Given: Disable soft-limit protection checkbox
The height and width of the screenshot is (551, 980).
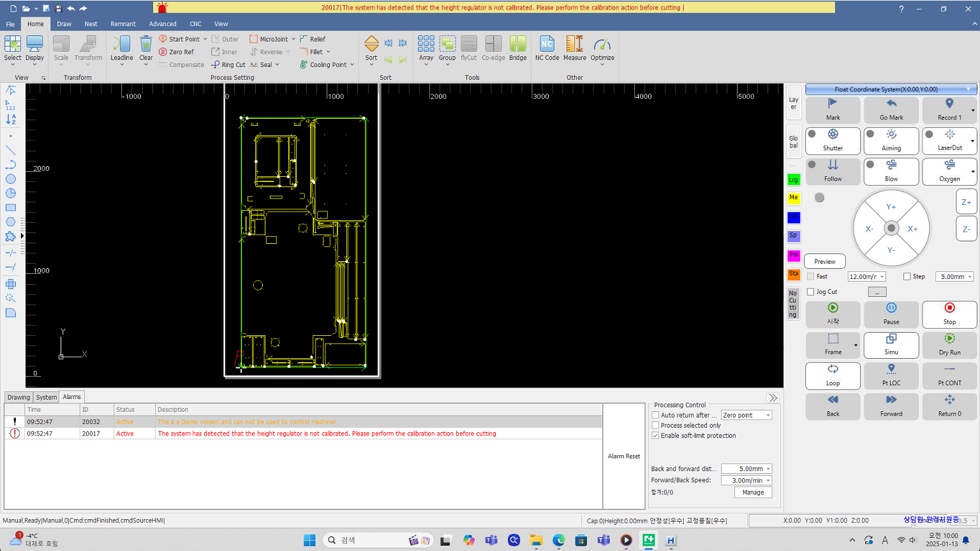Looking at the screenshot, I should (x=655, y=435).
